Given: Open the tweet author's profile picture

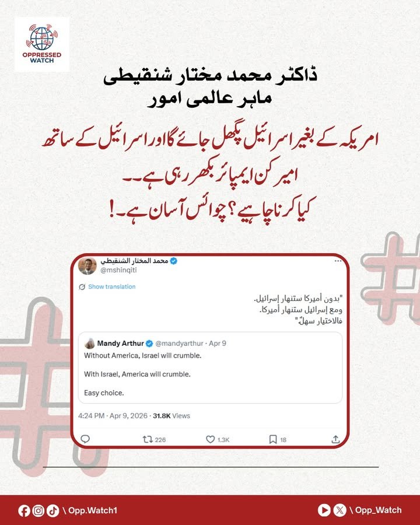Looking at the screenshot, I should tap(87, 266).
